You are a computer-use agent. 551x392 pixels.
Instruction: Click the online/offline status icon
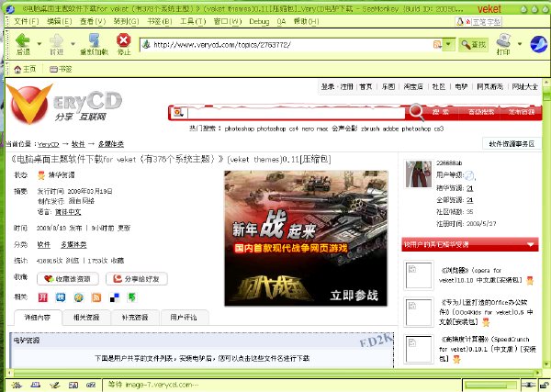click(x=529, y=385)
